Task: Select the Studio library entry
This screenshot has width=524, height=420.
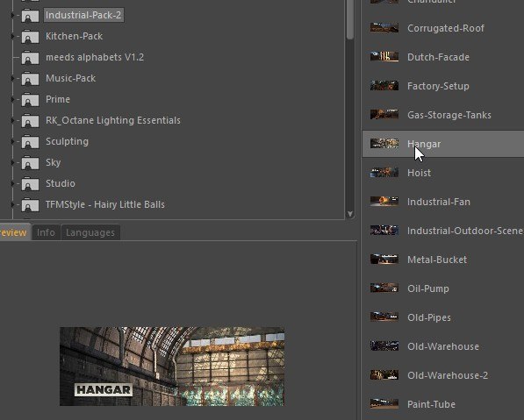Action: (61, 183)
